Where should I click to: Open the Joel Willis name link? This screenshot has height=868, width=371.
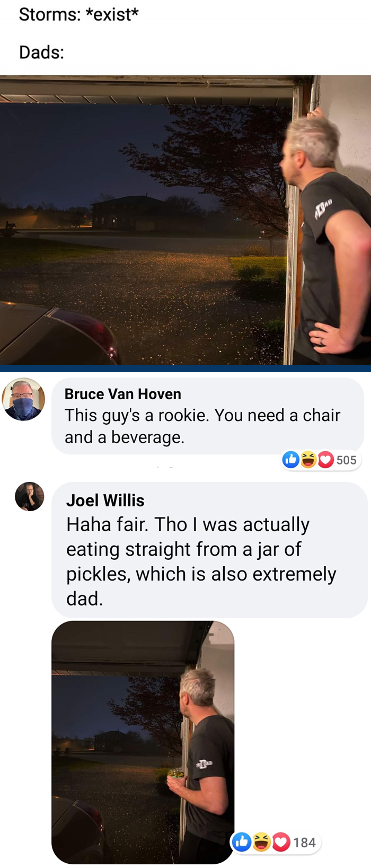pos(105,500)
